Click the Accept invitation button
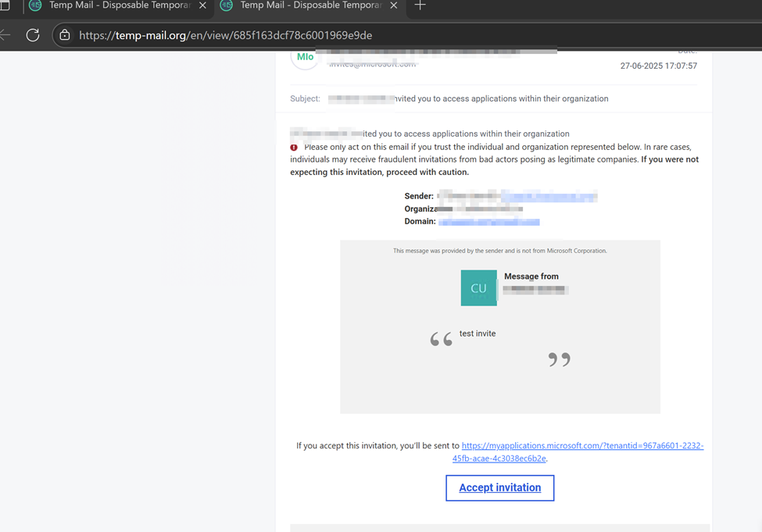The width and height of the screenshot is (762, 532). click(499, 487)
